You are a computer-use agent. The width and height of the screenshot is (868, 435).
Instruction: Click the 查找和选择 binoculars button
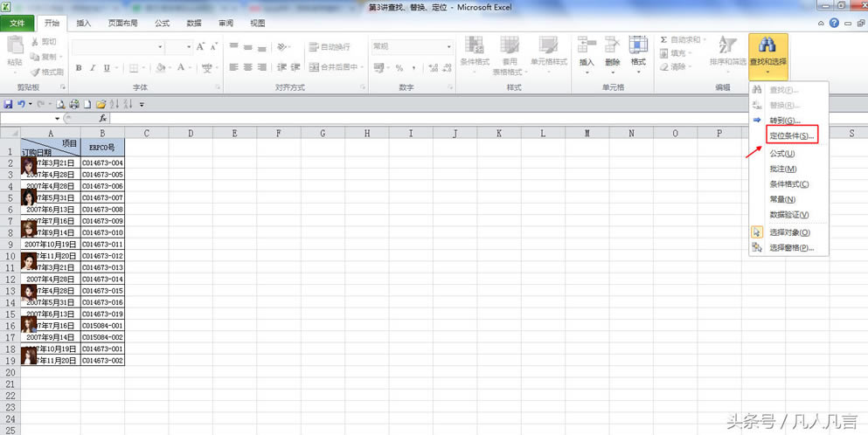pos(767,52)
